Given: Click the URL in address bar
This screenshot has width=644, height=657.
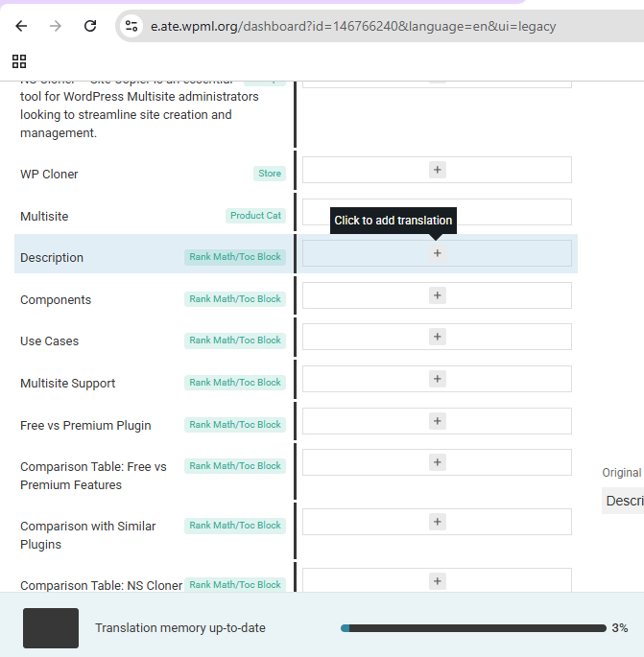Looking at the screenshot, I should tap(353, 26).
